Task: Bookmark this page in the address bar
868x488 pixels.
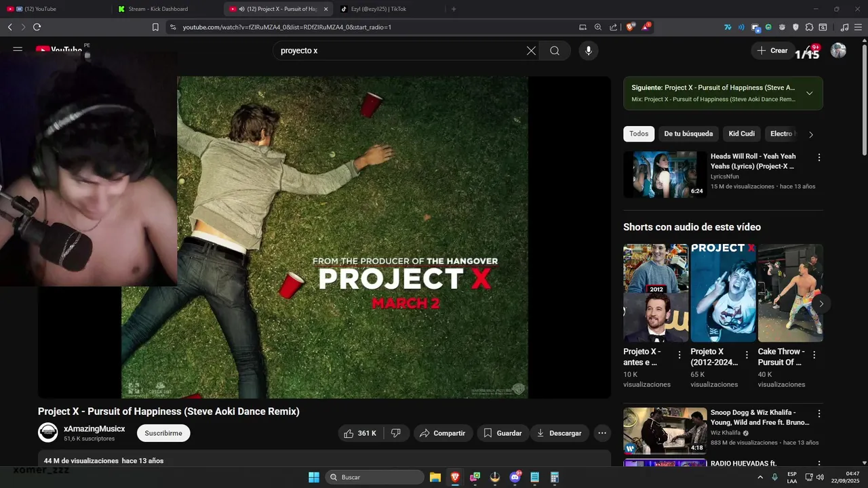Action: point(155,27)
